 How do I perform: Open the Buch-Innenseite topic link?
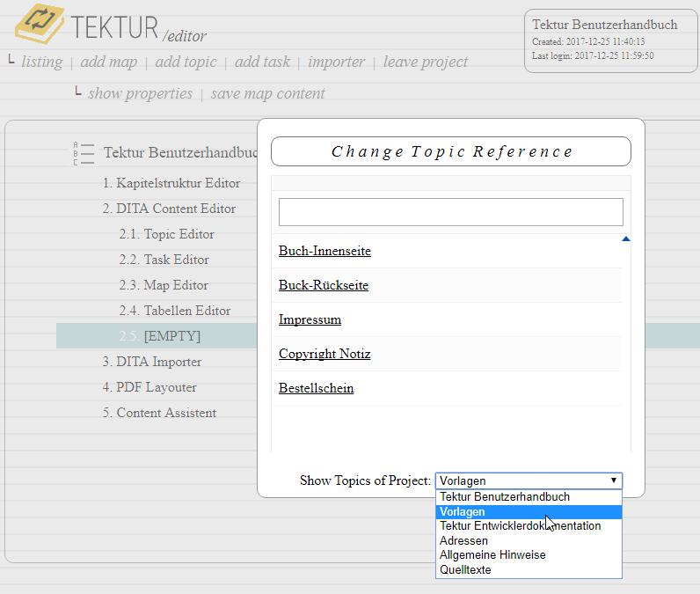(x=324, y=252)
